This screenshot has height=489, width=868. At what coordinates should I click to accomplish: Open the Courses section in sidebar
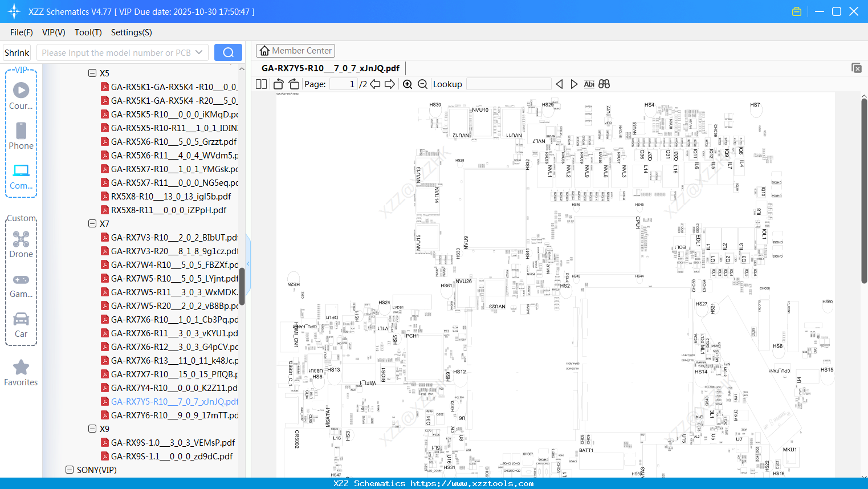tap(21, 96)
